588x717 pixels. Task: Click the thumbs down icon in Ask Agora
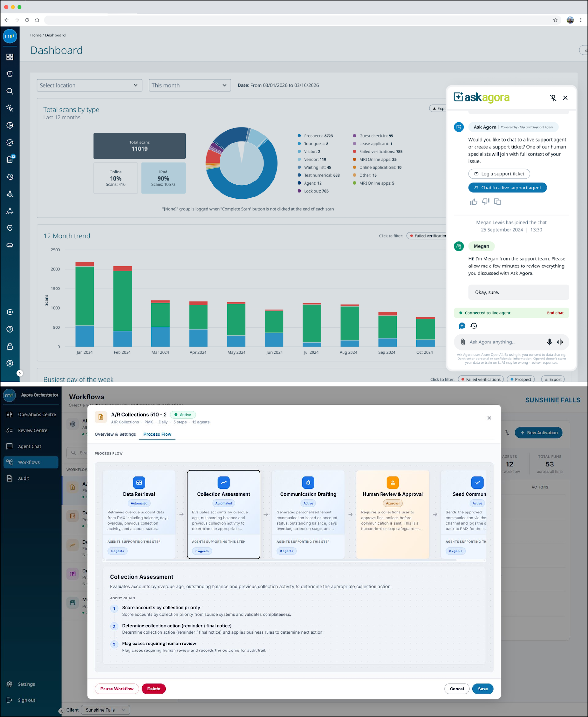[485, 202]
